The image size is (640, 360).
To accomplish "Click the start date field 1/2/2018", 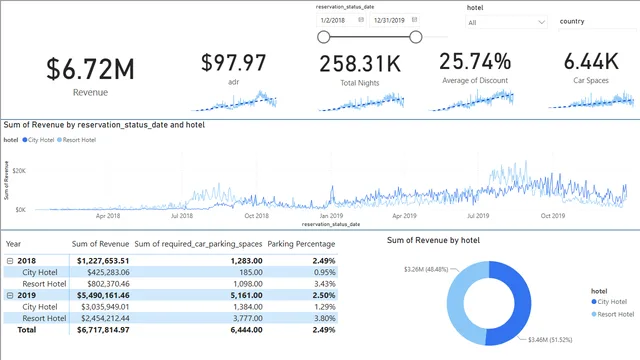I will click(x=341, y=20).
